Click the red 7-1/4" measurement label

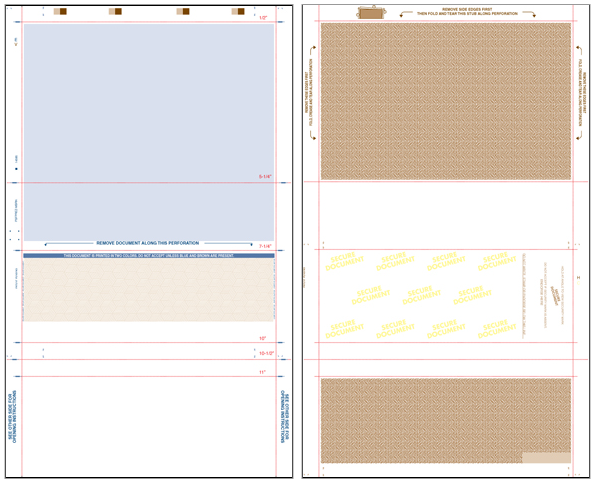(x=265, y=247)
